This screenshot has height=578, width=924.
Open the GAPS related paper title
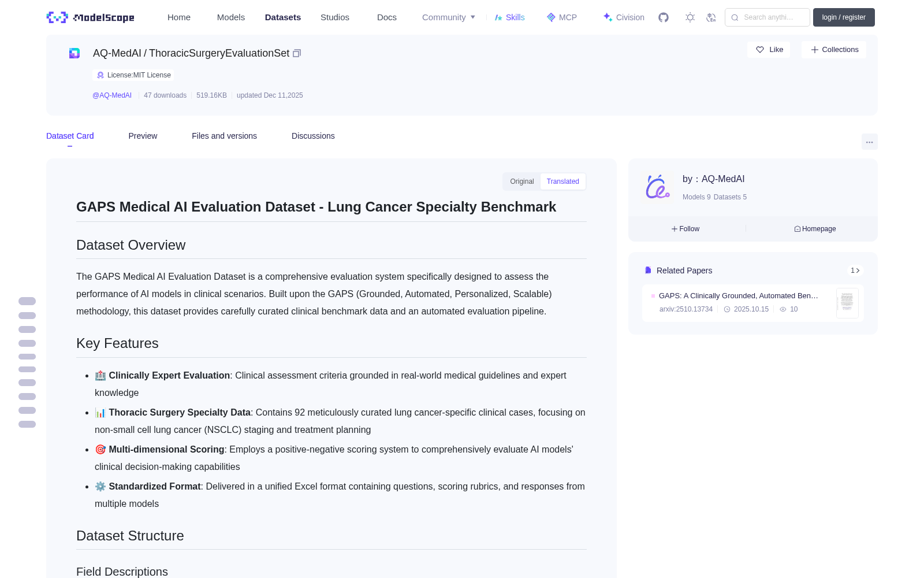point(739,296)
